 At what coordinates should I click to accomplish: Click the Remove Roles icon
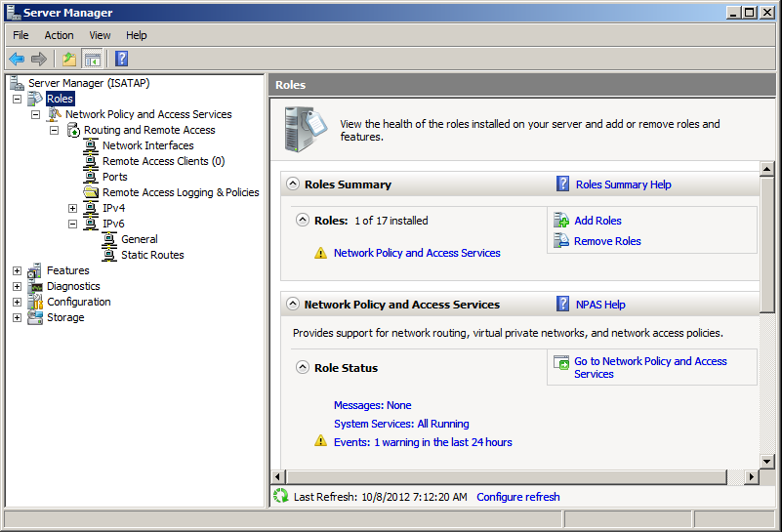click(561, 240)
